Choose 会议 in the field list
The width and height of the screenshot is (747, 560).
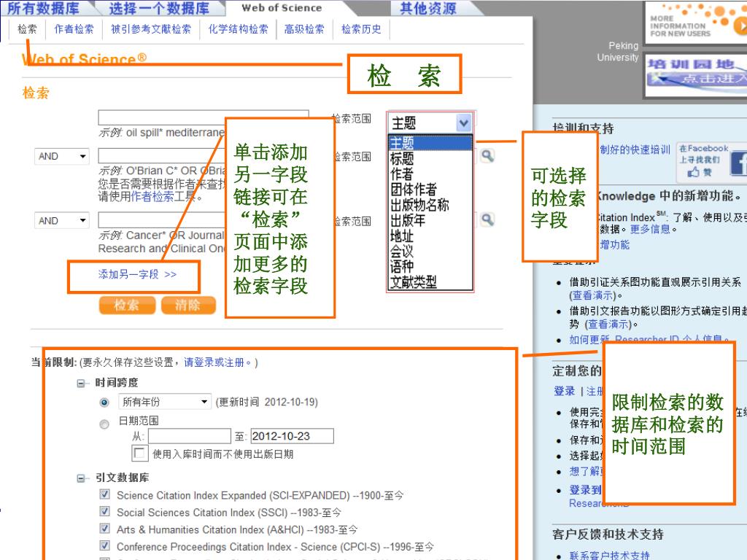(x=402, y=251)
